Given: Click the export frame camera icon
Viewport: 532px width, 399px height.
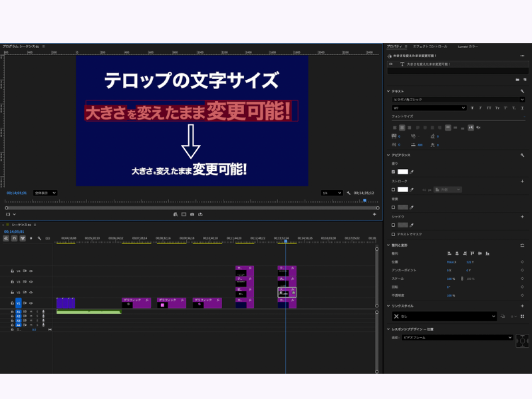Looking at the screenshot, I should pos(192,214).
